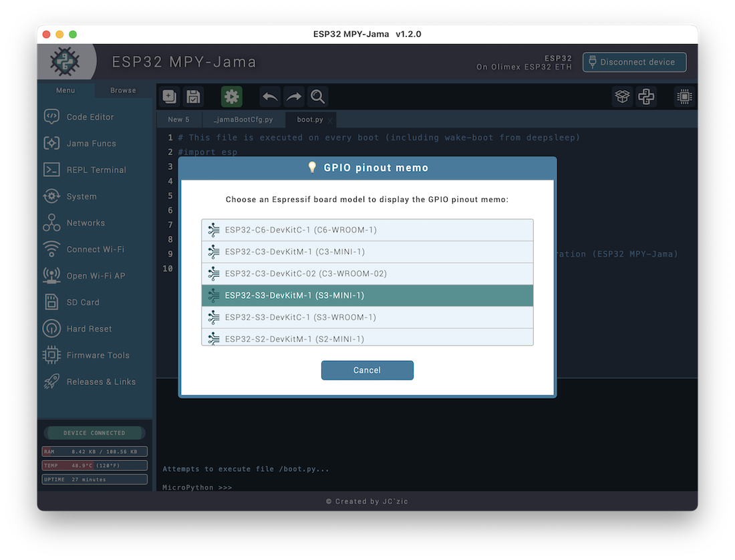
Task: Click the RAM usage bar
Action: click(x=94, y=451)
